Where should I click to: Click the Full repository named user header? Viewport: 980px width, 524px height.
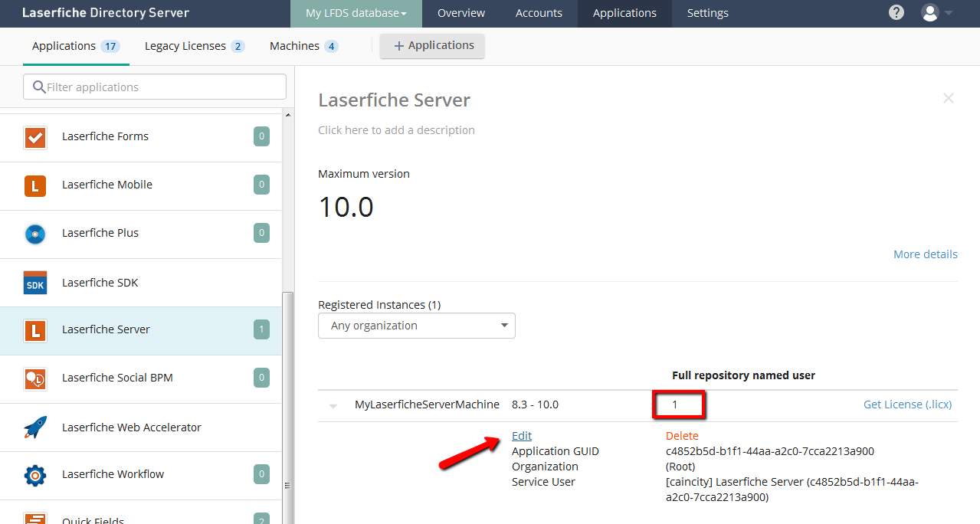[743, 375]
